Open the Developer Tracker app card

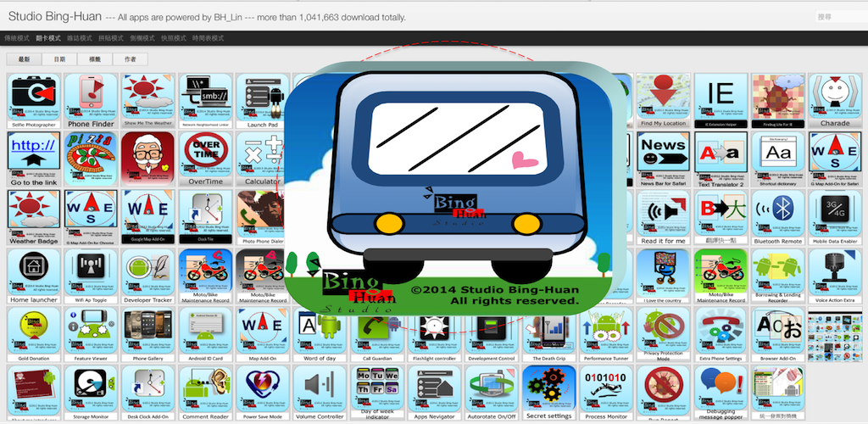[x=148, y=276]
